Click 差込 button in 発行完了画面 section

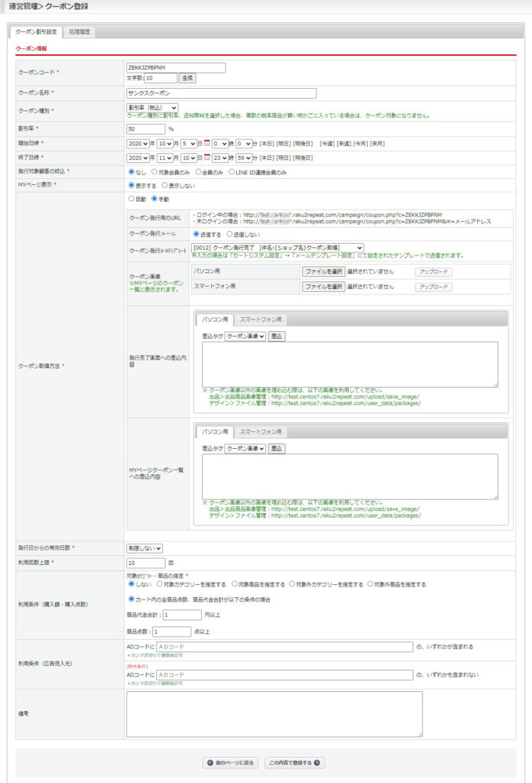pos(277,336)
